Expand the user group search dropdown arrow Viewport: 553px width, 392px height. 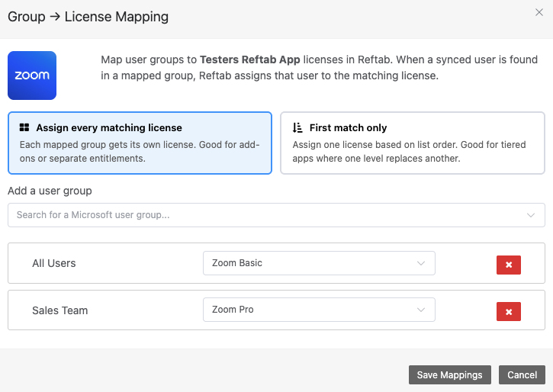tap(531, 215)
